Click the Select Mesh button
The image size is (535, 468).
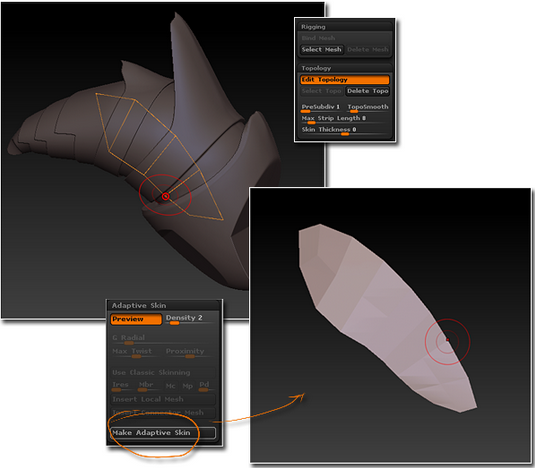pyautogui.click(x=321, y=49)
